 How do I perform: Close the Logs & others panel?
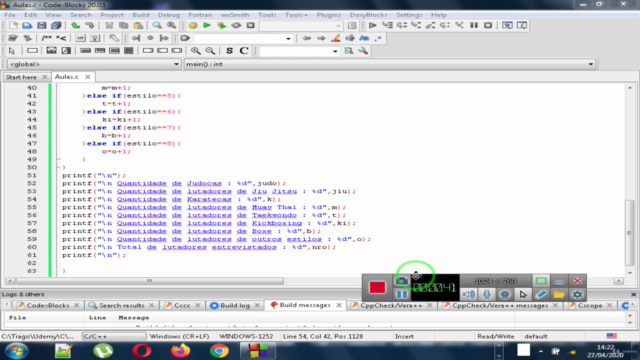[633, 294]
